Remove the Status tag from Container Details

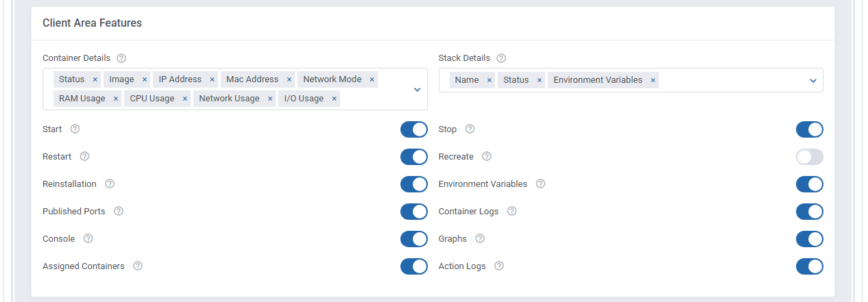tap(95, 79)
